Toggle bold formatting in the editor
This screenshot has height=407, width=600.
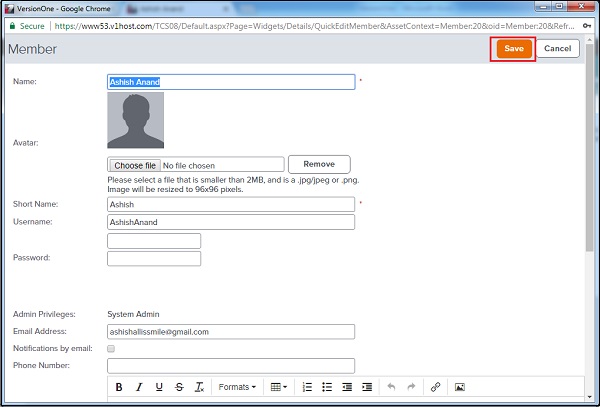click(119, 387)
